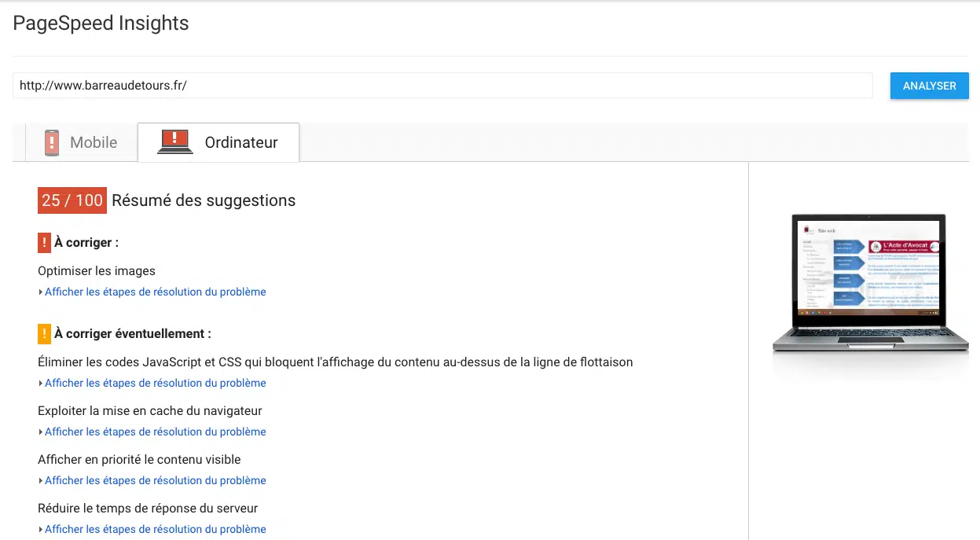Expand resolution steps under Optimiser les images
The height and width of the screenshot is (540, 980).
pos(155,292)
